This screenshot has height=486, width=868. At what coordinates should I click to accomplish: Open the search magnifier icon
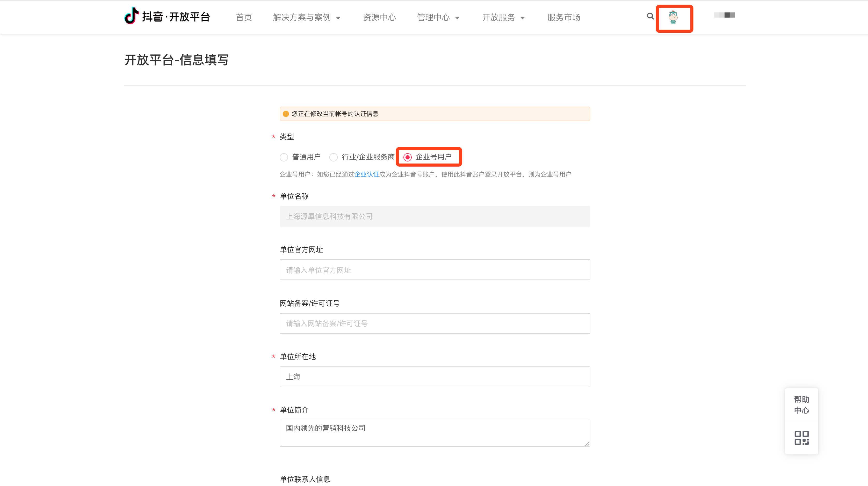click(650, 16)
